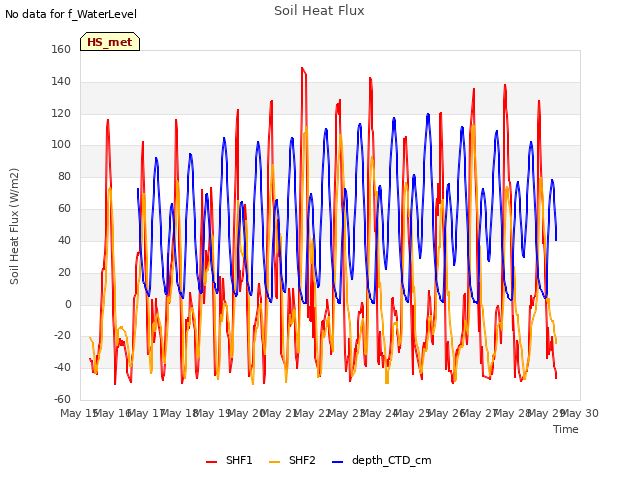
Task: Click the 100 y-axis tick label
Action: click(61, 144)
